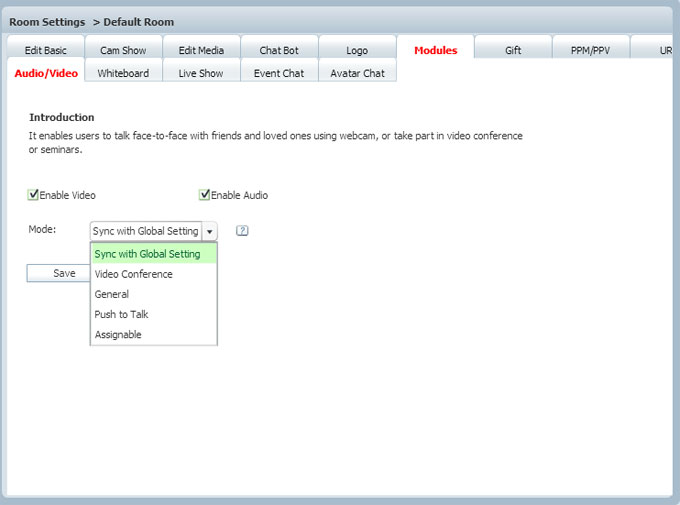Switch to the Gift tab
The height and width of the screenshot is (505, 680).
click(x=513, y=50)
